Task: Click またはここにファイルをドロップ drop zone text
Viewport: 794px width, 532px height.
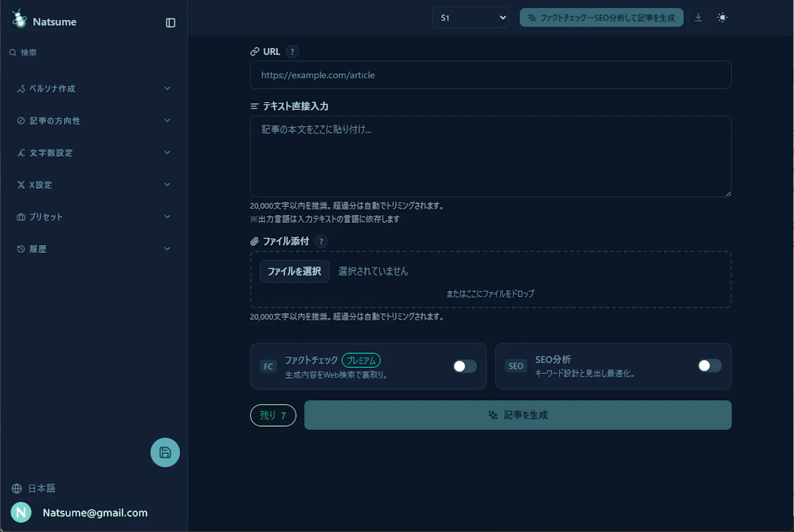Action: point(490,294)
